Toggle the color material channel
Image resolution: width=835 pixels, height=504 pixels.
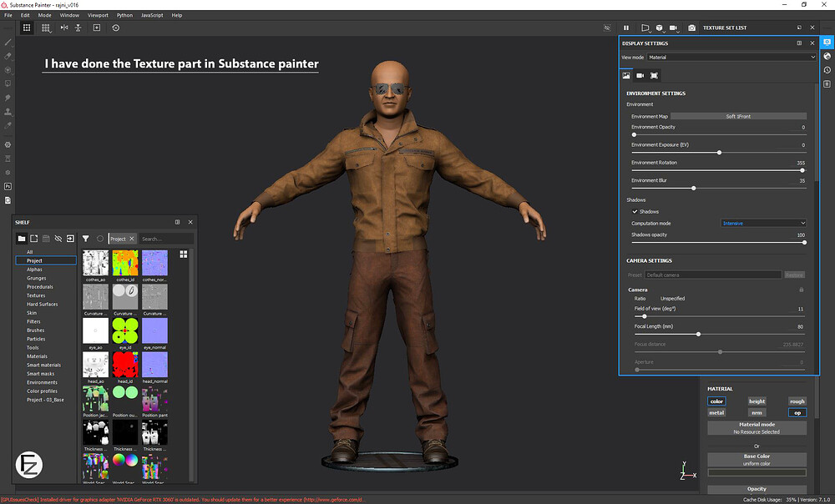716,401
